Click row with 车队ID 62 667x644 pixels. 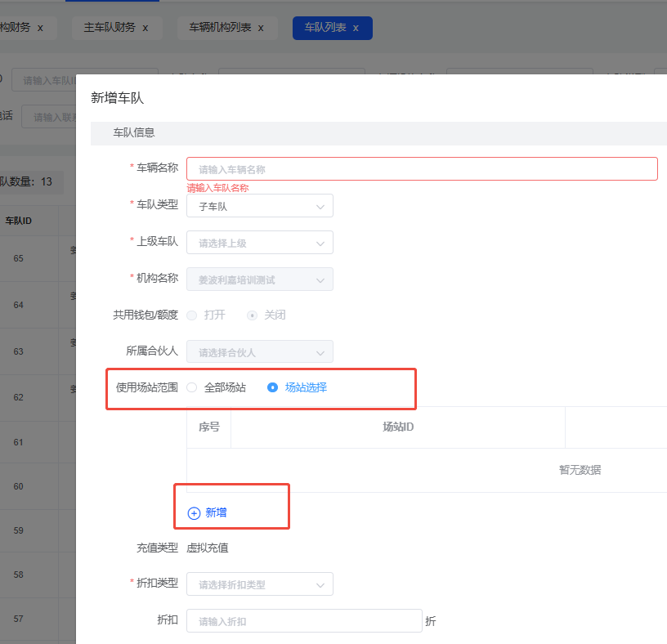38,397
